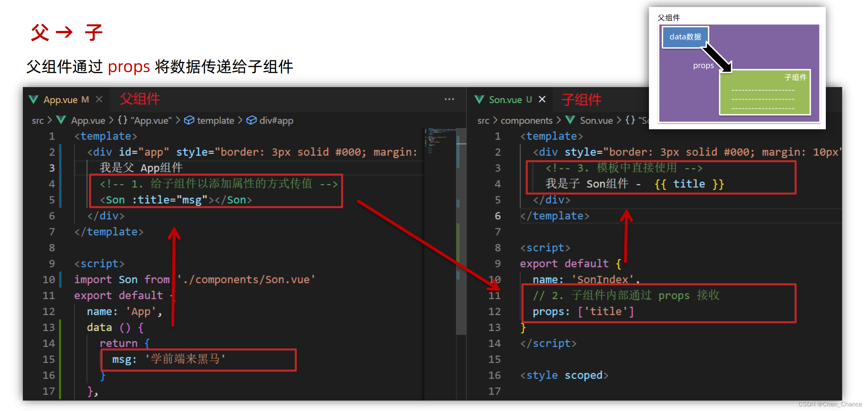
Task: Click the return { line in App.vue
Action: click(x=125, y=343)
